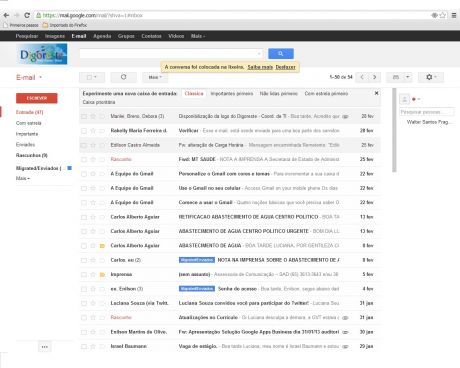Expand the Mais labels list in sidebar
This screenshot has height=368, width=460.
23,178
